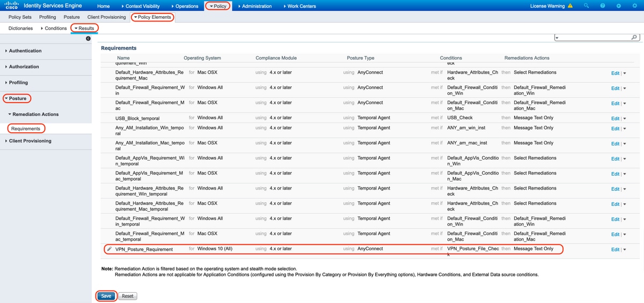Collapse the Posture section

16,98
